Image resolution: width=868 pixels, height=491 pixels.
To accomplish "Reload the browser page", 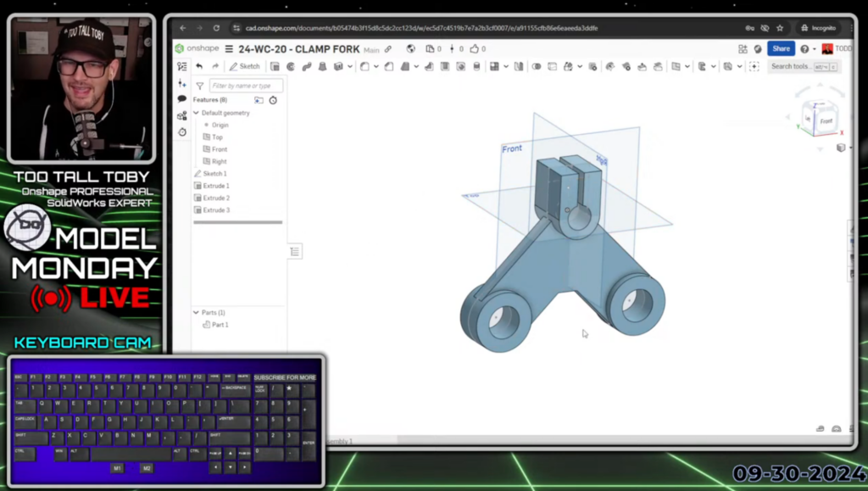I will (216, 28).
